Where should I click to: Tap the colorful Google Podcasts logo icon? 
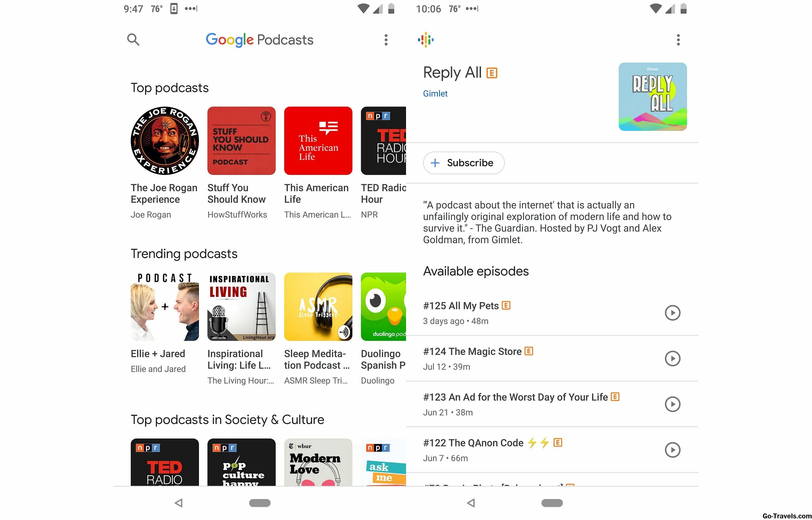point(426,39)
